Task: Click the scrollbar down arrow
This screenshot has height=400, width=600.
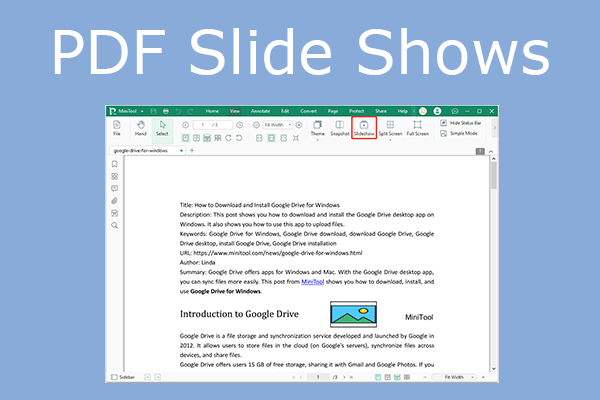Action: tap(494, 369)
